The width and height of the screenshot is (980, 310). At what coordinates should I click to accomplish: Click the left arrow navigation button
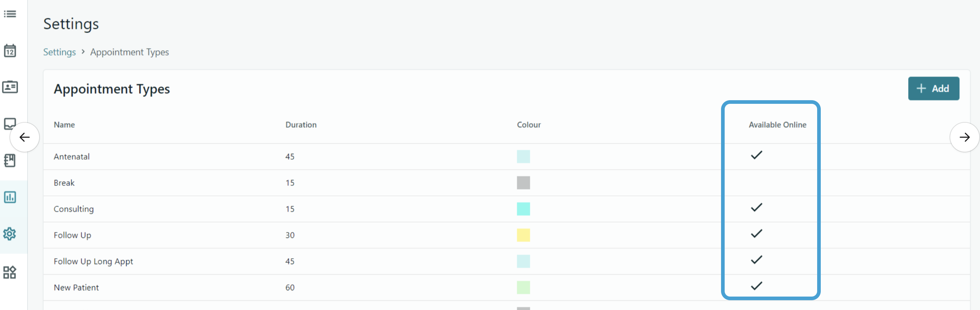(25, 137)
